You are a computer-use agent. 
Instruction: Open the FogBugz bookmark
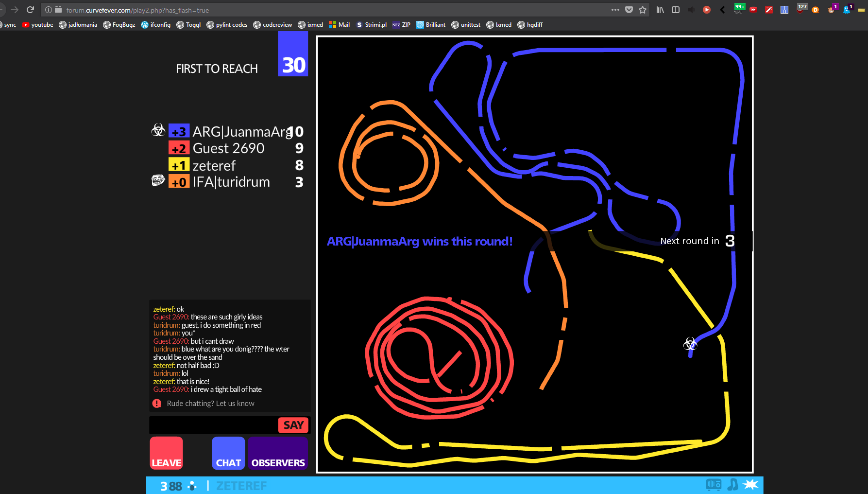pyautogui.click(x=119, y=25)
